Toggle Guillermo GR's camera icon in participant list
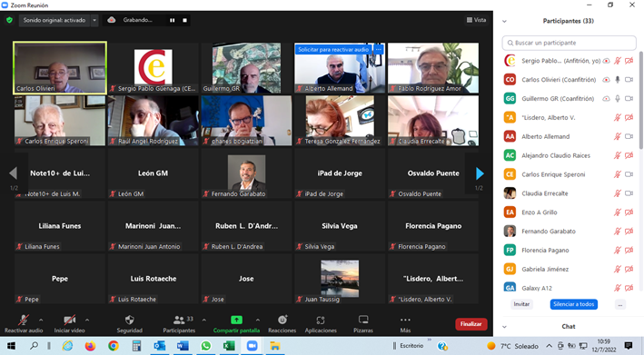 pos(629,98)
